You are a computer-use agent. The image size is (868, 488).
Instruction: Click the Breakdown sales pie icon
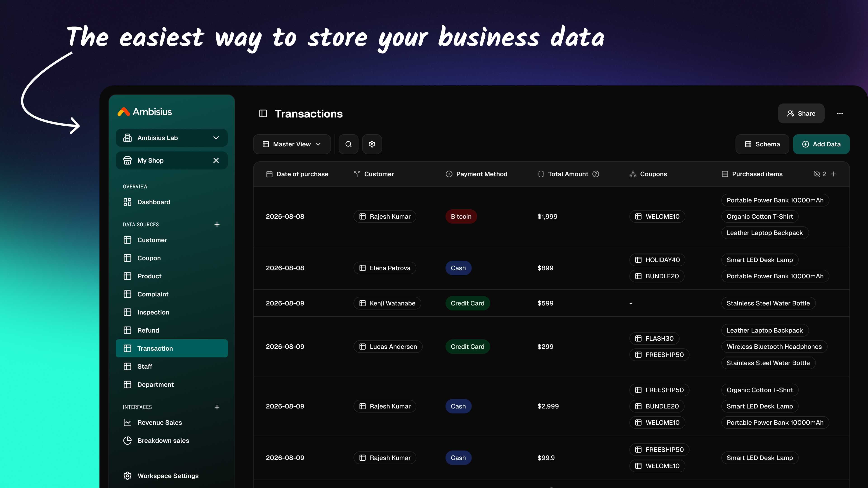pyautogui.click(x=127, y=441)
